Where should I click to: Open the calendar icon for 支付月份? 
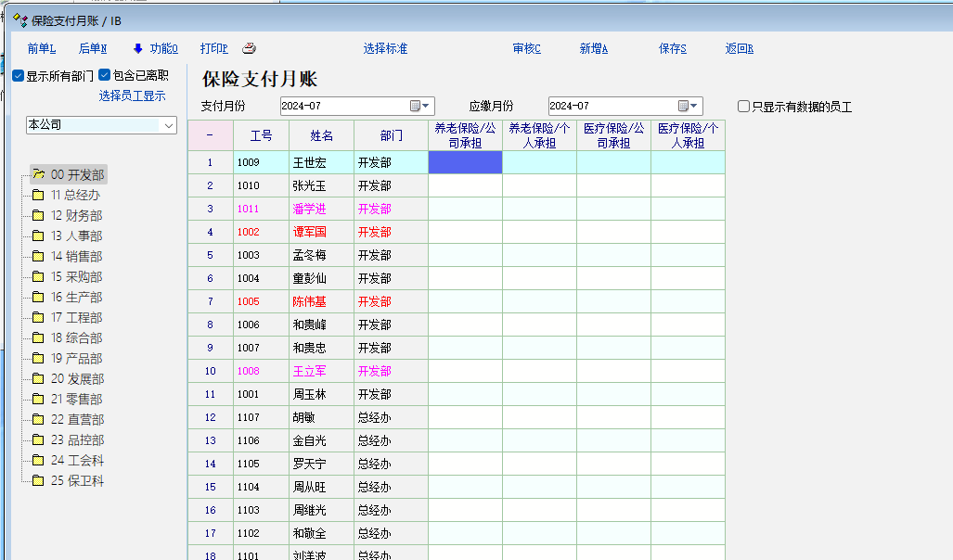coord(415,106)
